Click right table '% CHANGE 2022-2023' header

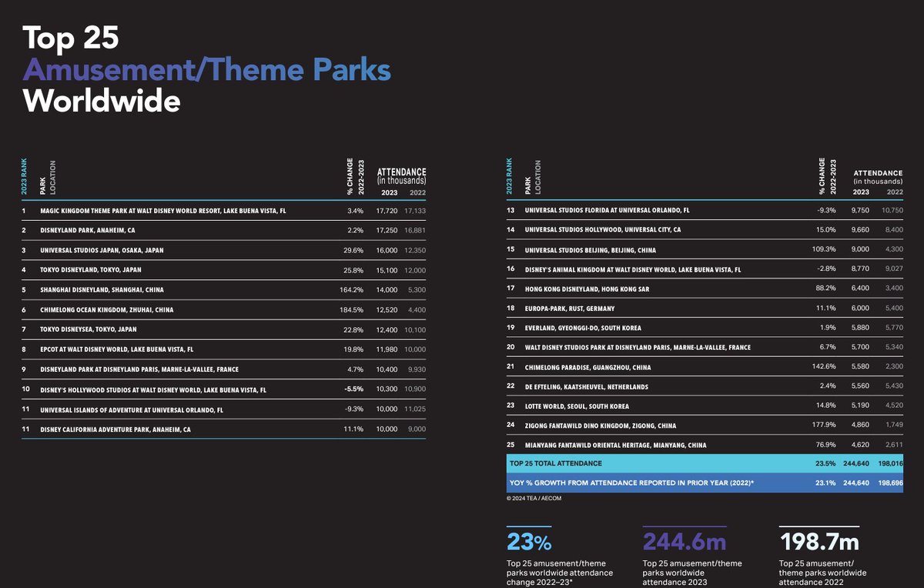click(828, 177)
